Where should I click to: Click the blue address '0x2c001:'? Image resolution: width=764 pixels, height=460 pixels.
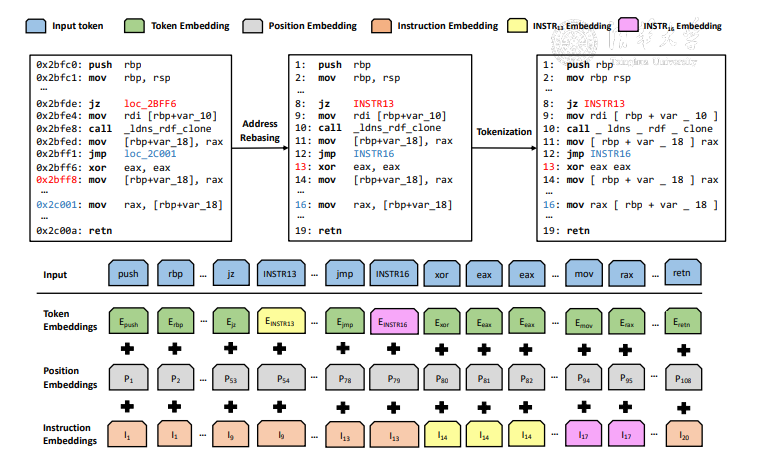coord(58,205)
